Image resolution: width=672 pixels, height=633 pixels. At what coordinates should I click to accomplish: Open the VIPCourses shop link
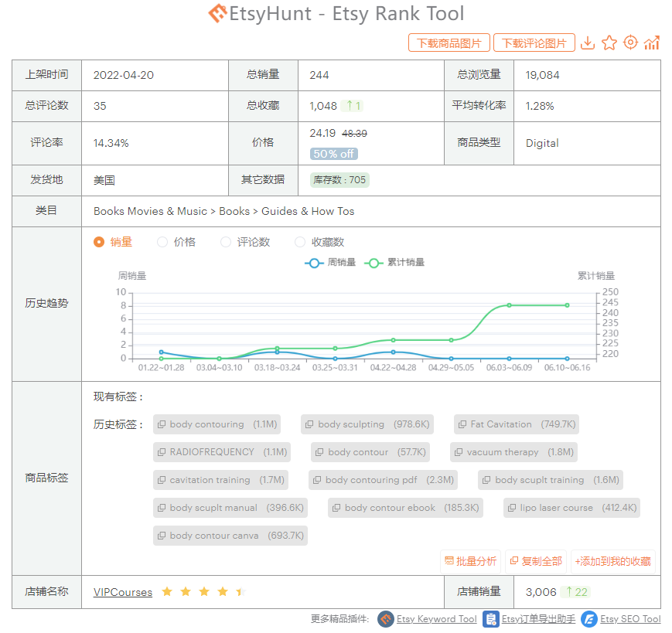123,592
